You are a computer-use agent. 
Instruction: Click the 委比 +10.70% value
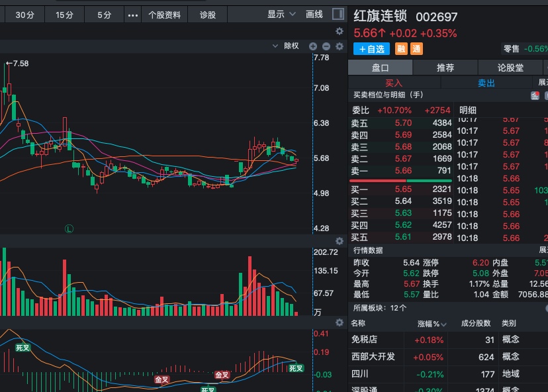point(394,111)
